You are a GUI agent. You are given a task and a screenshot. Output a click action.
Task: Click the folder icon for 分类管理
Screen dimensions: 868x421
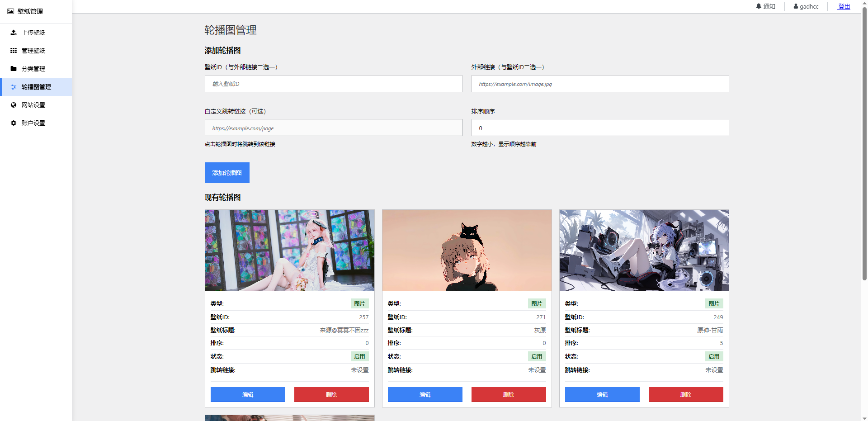(14, 69)
